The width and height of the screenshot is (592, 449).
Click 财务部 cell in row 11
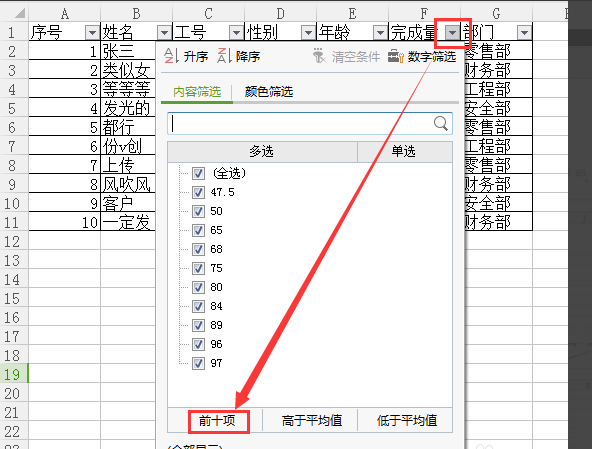(x=498, y=222)
